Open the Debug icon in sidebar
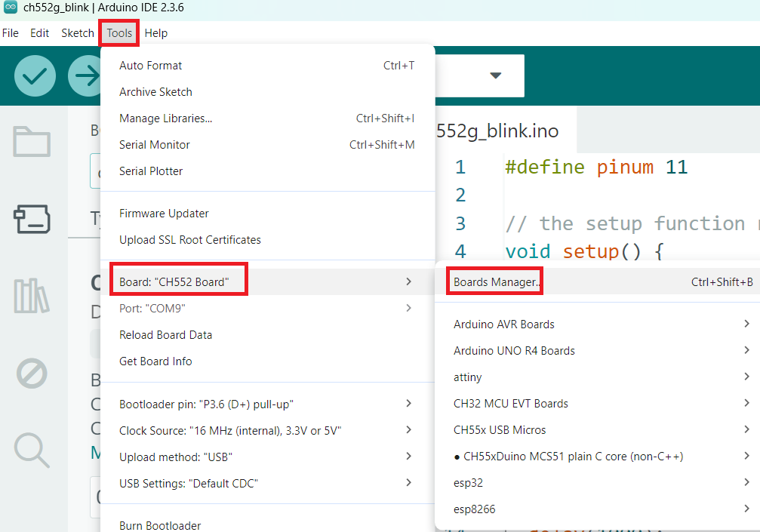Viewport: 760px width, 532px height. point(32,373)
